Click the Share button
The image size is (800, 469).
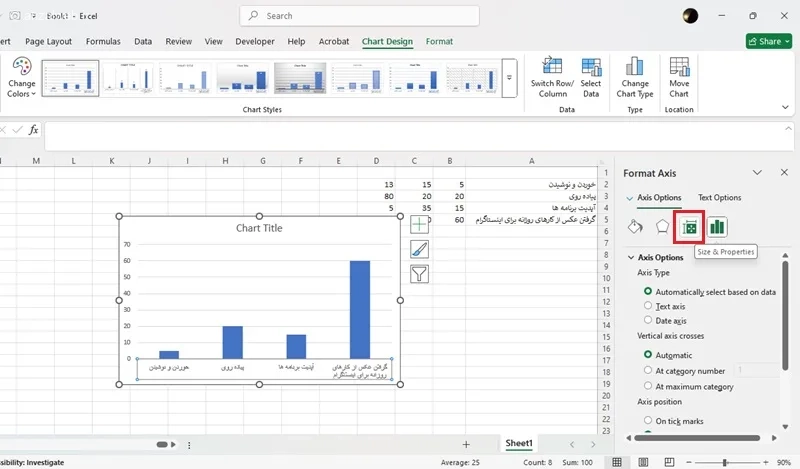pyautogui.click(x=768, y=42)
